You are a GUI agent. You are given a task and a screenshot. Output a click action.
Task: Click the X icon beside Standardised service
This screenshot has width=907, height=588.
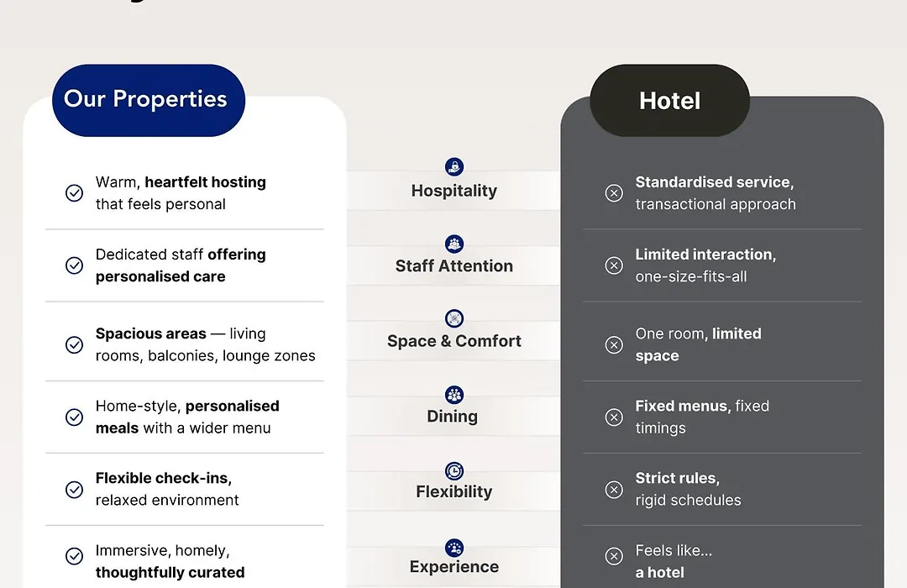[x=614, y=192]
